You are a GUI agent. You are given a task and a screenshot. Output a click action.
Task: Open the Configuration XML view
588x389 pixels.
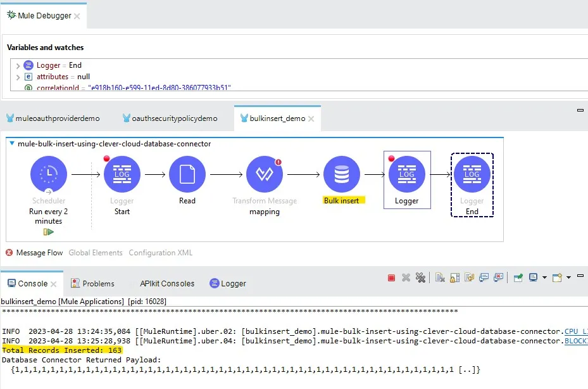[161, 253]
